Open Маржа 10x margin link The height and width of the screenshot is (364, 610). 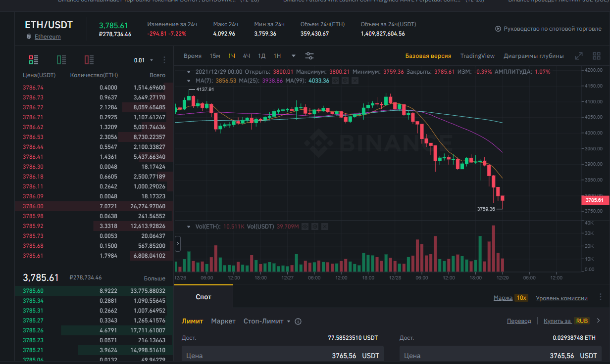(x=510, y=298)
